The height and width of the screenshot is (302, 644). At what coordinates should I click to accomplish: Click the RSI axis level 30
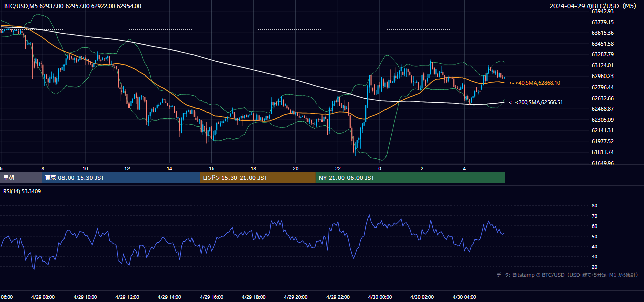click(594, 257)
